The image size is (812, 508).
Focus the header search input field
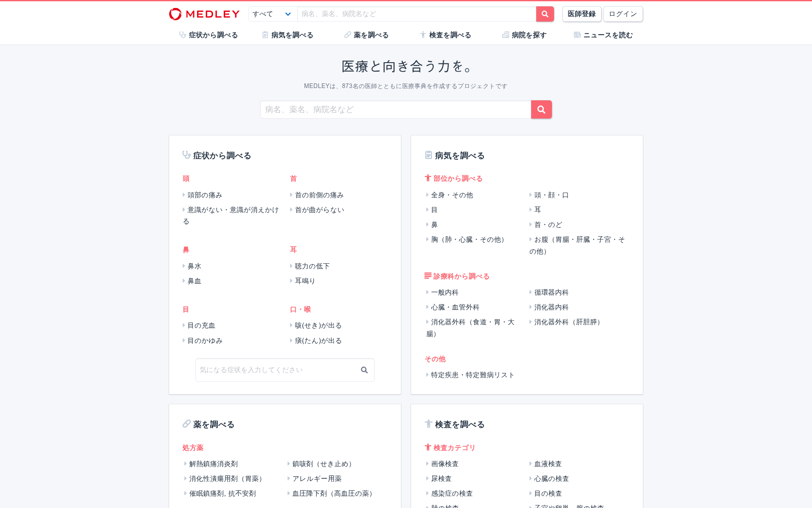417,14
